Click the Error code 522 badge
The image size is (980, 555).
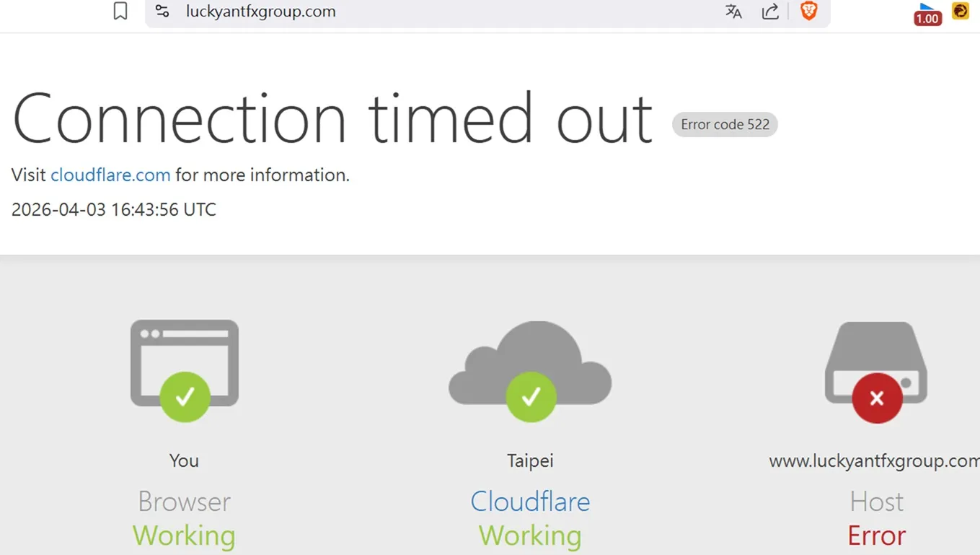click(x=725, y=124)
